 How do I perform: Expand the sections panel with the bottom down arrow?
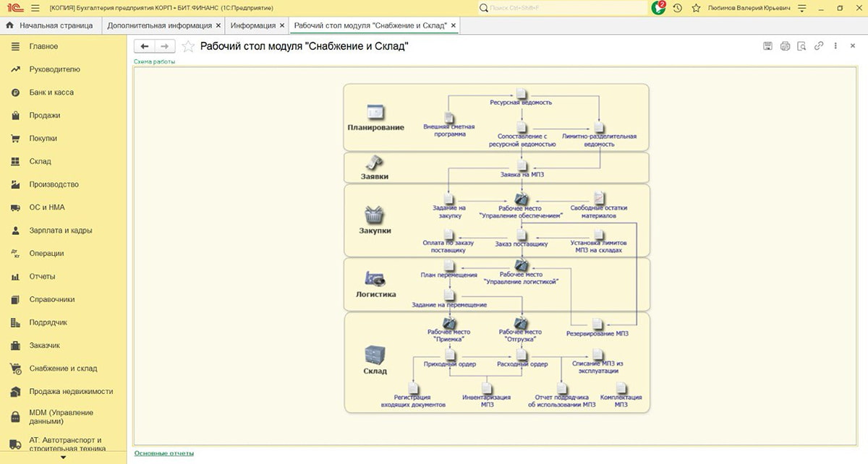pos(63,457)
